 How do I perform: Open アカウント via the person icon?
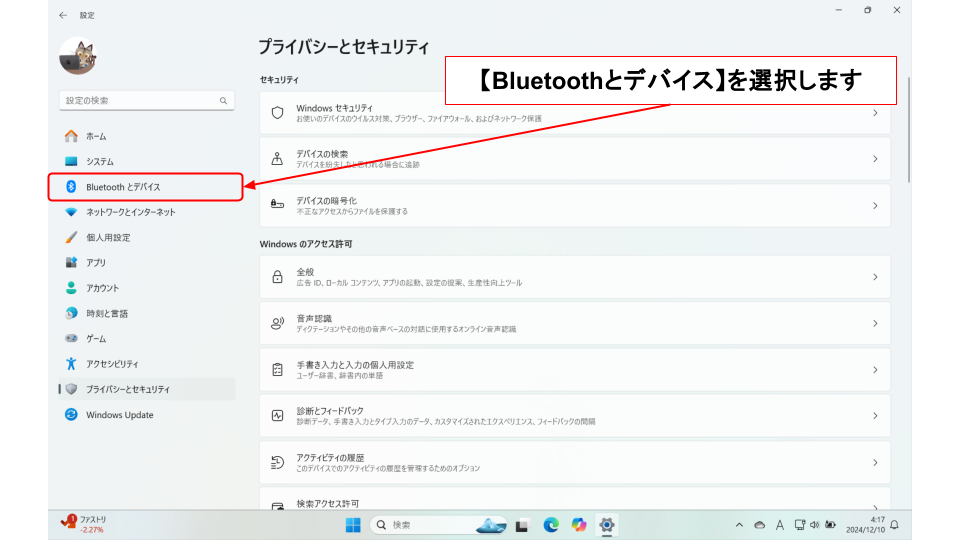point(71,288)
